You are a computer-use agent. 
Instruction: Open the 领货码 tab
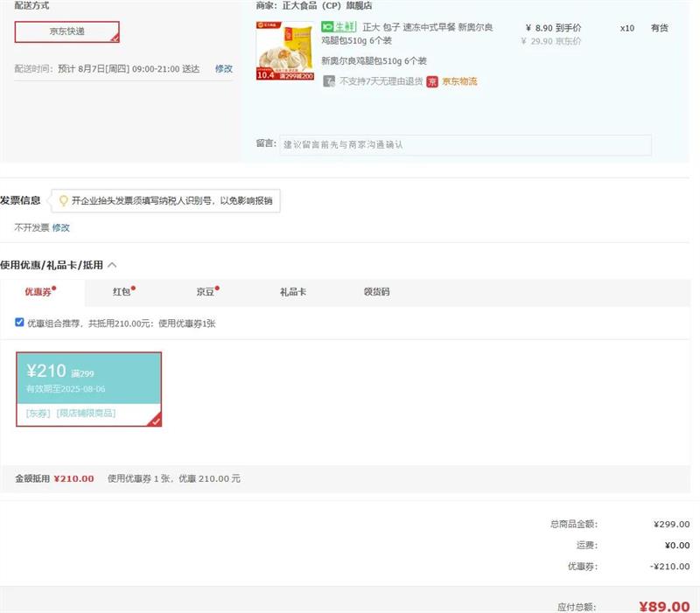coord(376,293)
